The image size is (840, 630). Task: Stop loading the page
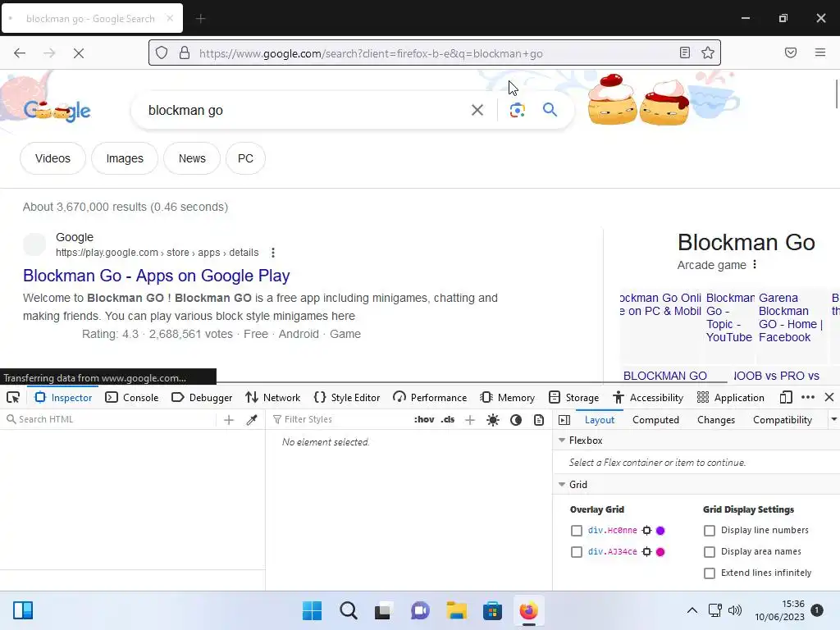tap(78, 53)
